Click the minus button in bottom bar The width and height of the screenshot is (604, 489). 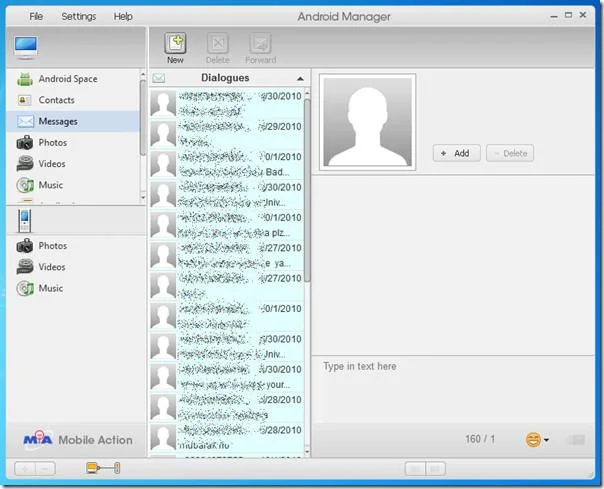[45, 469]
